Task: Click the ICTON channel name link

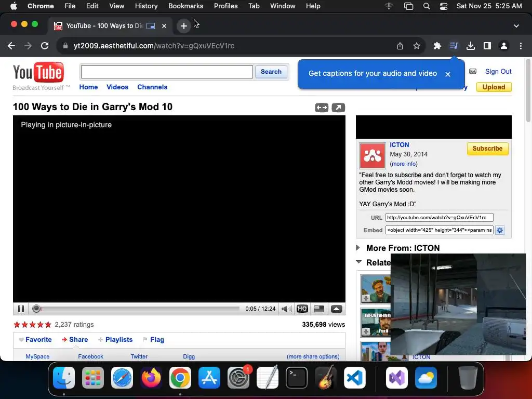Action: 400,145
